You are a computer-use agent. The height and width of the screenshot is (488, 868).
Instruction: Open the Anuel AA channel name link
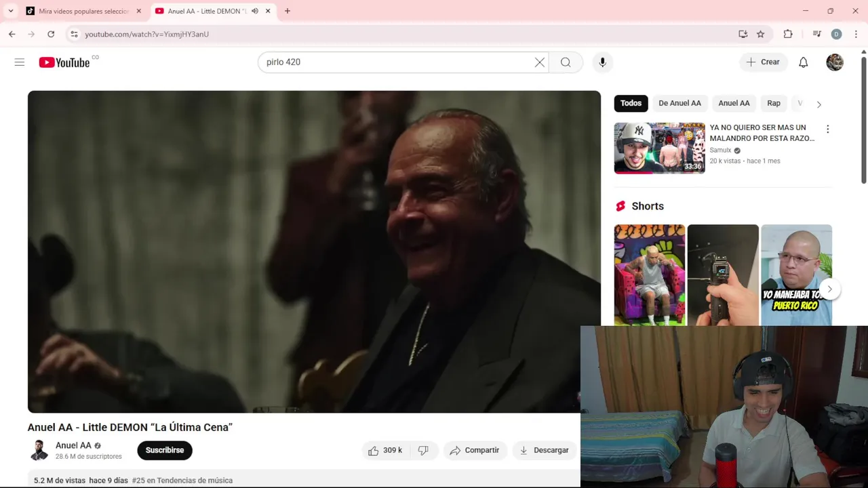[73, 445]
